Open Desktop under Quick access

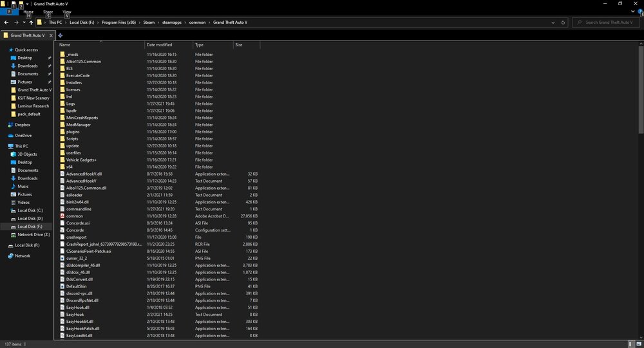pos(24,58)
